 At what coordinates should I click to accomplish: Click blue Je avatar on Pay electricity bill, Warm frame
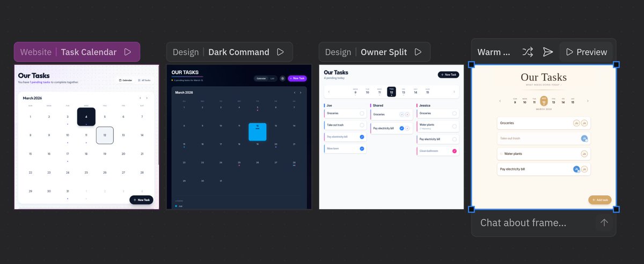(576, 169)
